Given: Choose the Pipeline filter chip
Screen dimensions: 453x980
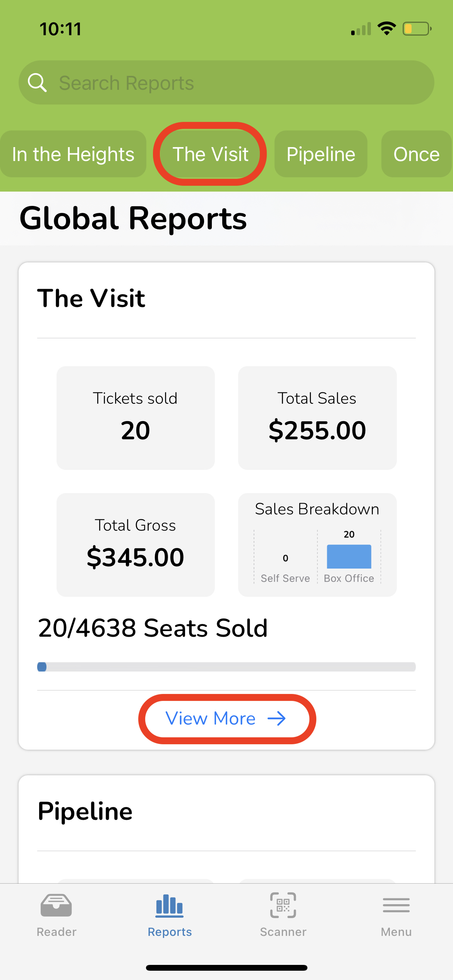Looking at the screenshot, I should pyautogui.click(x=321, y=154).
